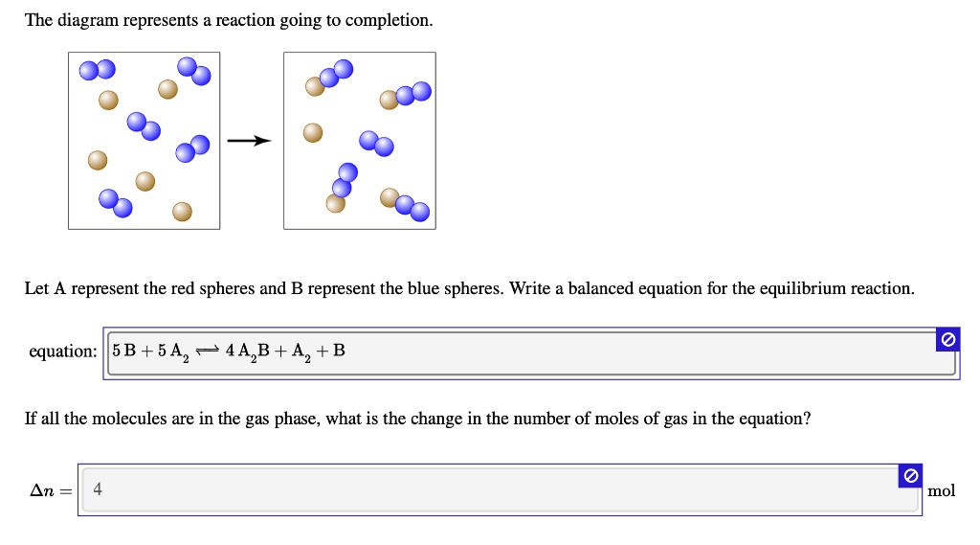Click the lone tan sphere in products box
980x545 pixels.
click(313, 132)
